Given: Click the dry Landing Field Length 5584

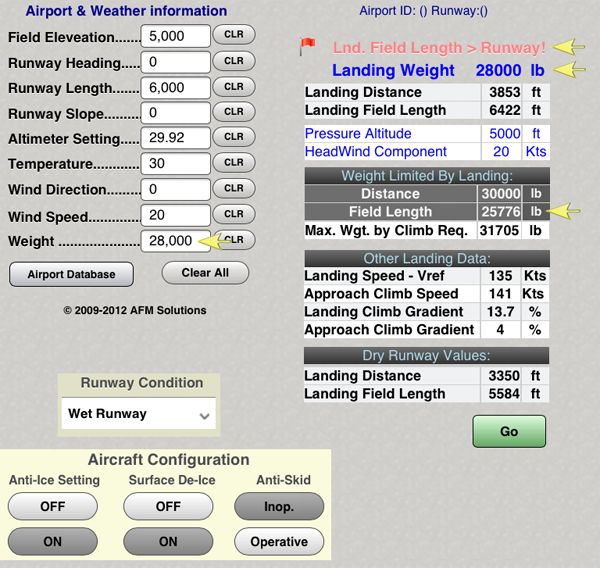Looking at the screenshot, I should point(504,394).
